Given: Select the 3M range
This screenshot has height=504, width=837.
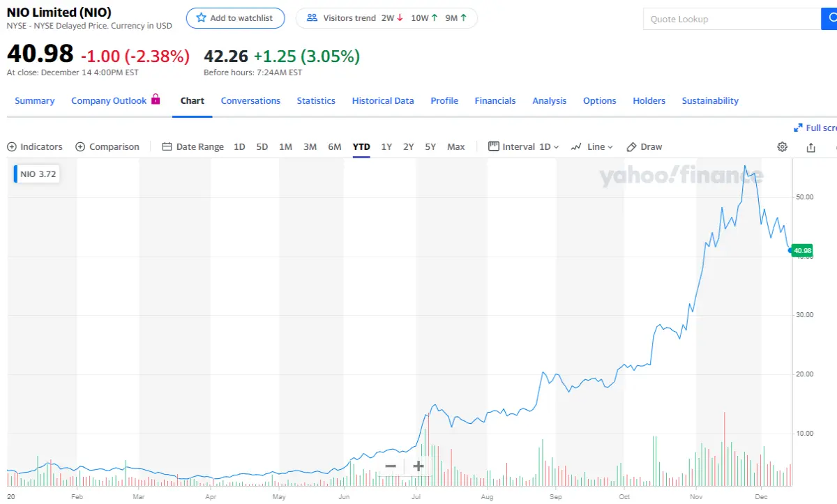Looking at the screenshot, I should coord(310,147).
